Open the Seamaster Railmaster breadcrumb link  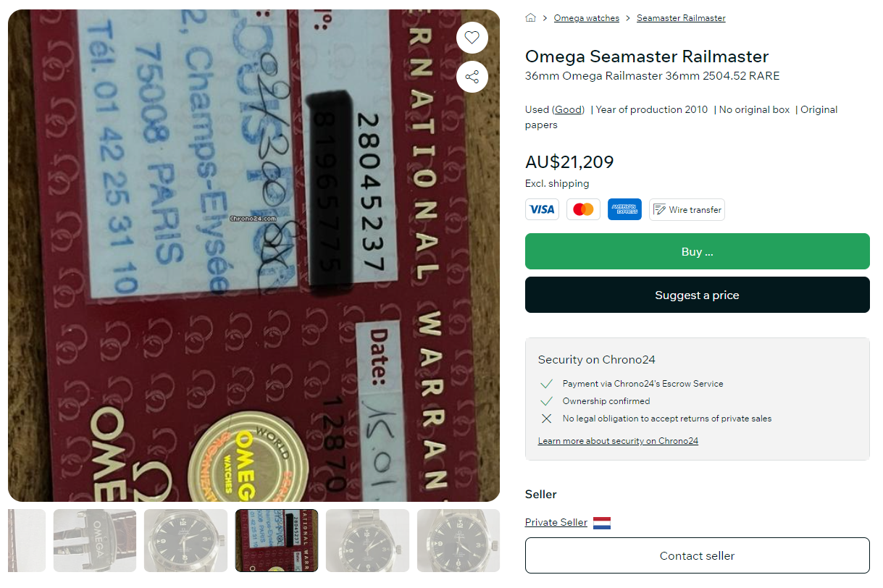[681, 18]
